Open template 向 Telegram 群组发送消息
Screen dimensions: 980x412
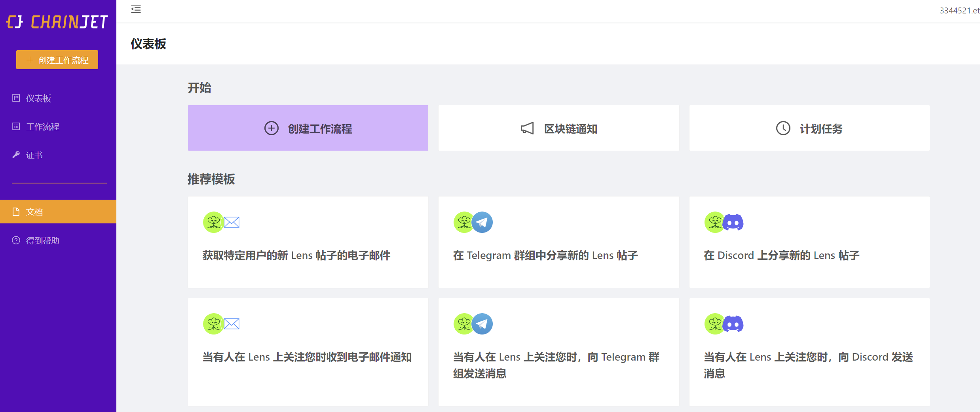pyautogui.click(x=558, y=352)
